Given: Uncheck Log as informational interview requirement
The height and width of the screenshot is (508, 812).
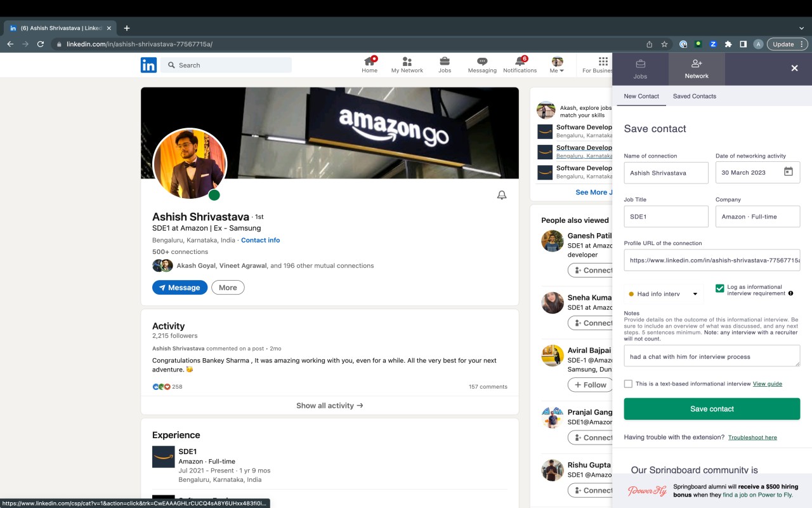Looking at the screenshot, I should (719, 288).
